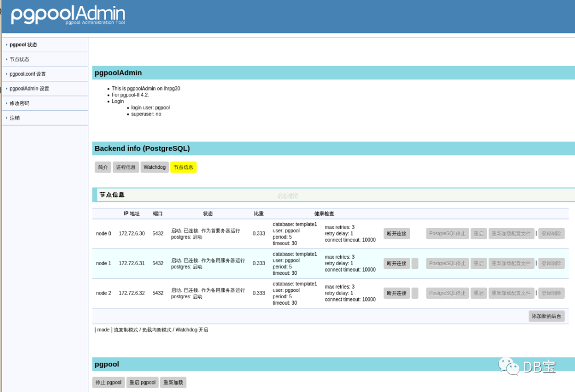The height and width of the screenshot is (392, 575).
Task: Click 重启 for node 2
Action: (479, 293)
